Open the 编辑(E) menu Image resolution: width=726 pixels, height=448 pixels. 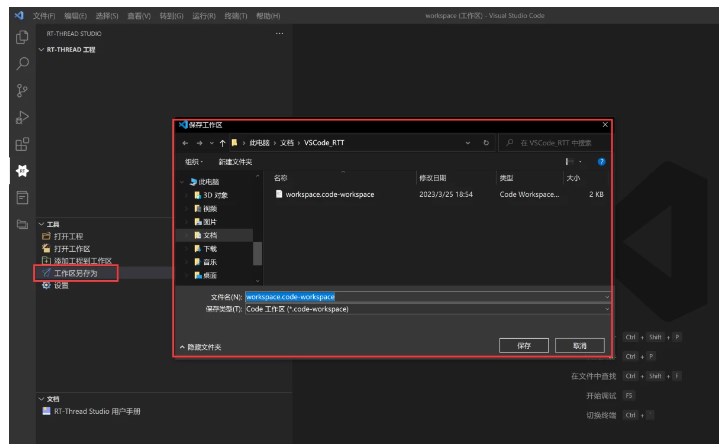tap(75, 16)
